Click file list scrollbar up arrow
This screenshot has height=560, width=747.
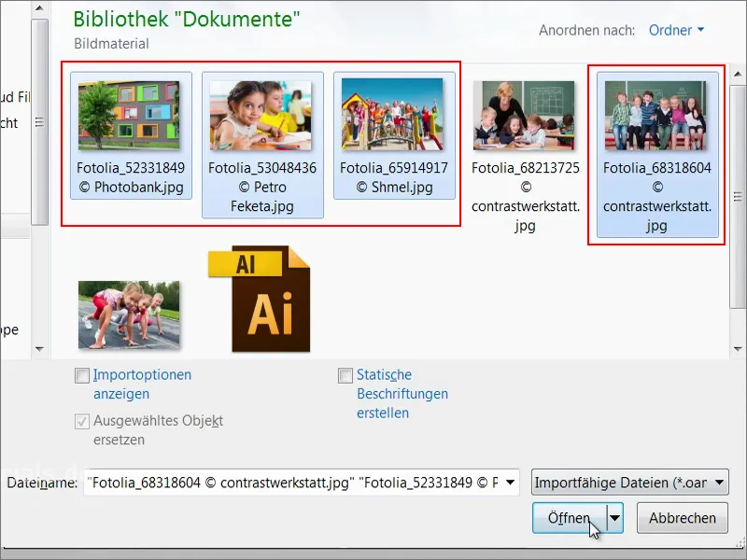[x=738, y=74]
